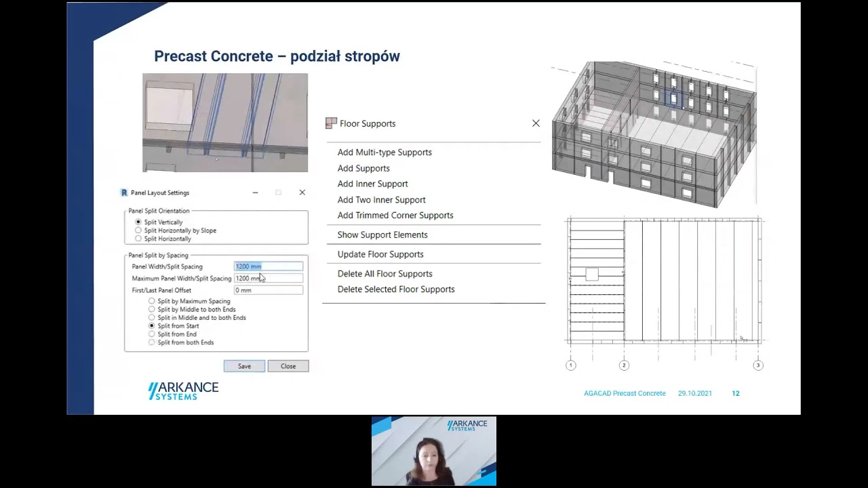The image size is (868, 488).
Task: Choose Add Multi-type Supports
Action: [x=384, y=152]
